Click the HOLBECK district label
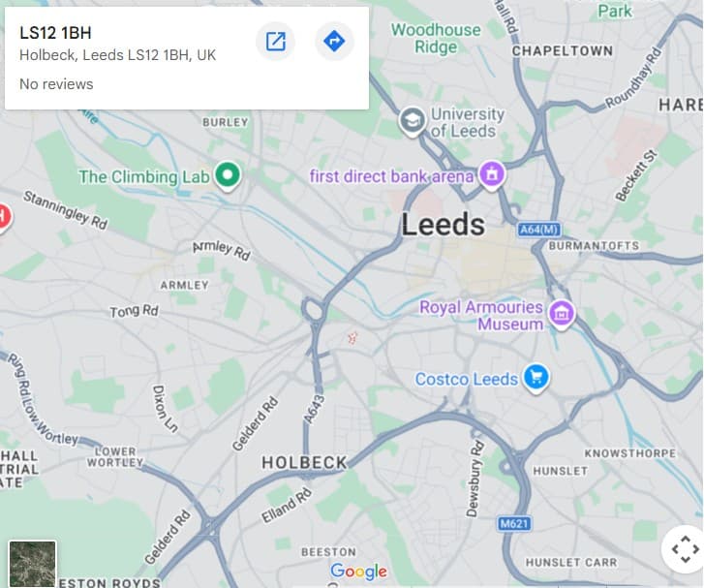 click(x=304, y=463)
